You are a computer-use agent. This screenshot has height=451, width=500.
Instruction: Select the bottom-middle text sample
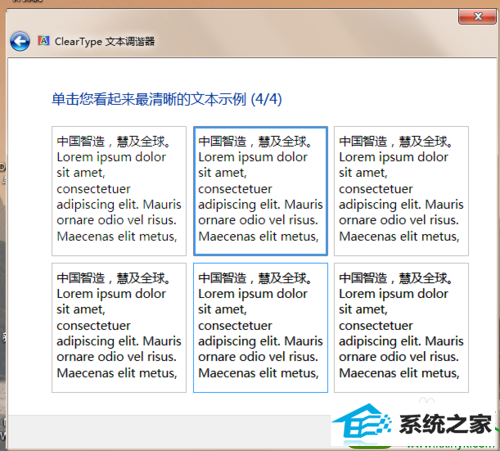pos(260,328)
